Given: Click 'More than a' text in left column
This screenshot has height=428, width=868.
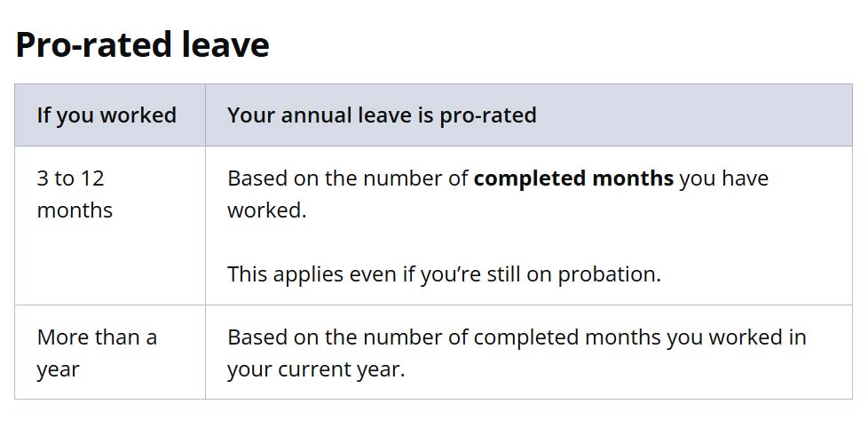Looking at the screenshot, I should point(97,337).
